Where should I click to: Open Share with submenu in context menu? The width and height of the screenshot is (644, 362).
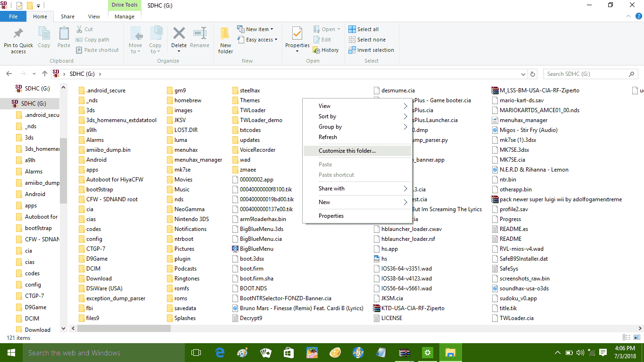coord(357,189)
